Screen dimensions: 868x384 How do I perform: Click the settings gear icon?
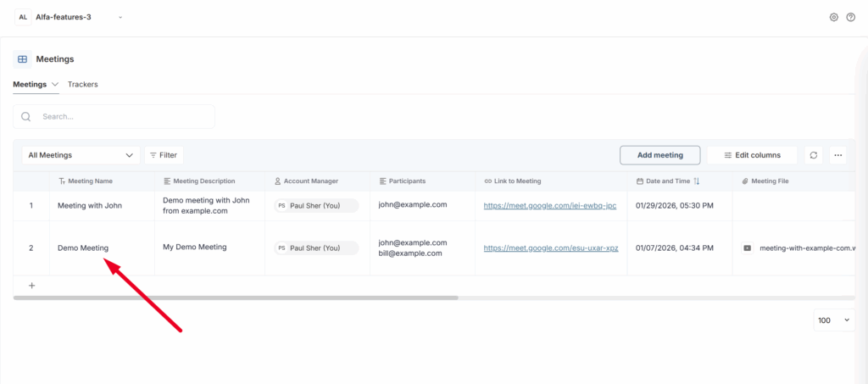coord(834,17)
